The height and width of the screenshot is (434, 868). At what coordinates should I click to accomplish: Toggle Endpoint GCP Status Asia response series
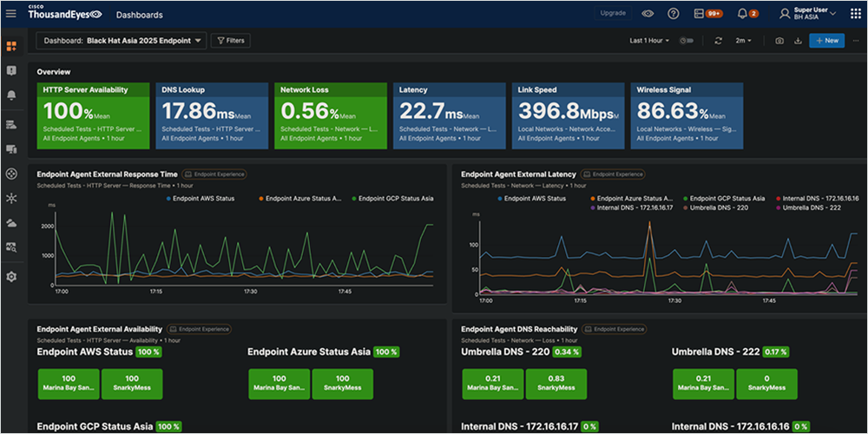pyautogui.click(x=392, y=199)
